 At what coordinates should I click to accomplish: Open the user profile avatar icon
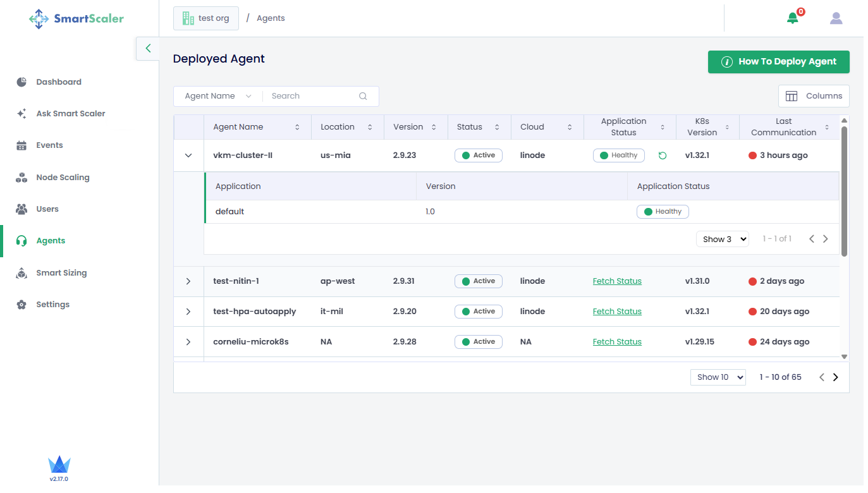point(836,18)
